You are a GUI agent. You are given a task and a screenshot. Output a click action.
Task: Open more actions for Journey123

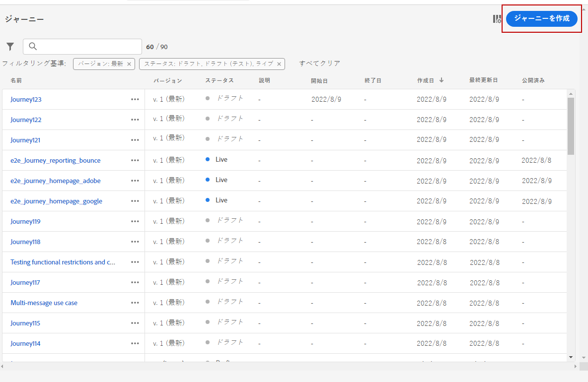(135, 99)
